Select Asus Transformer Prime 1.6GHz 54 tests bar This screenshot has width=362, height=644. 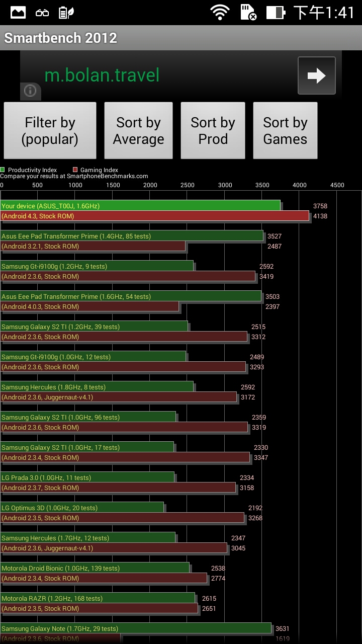tap(131, 296)
